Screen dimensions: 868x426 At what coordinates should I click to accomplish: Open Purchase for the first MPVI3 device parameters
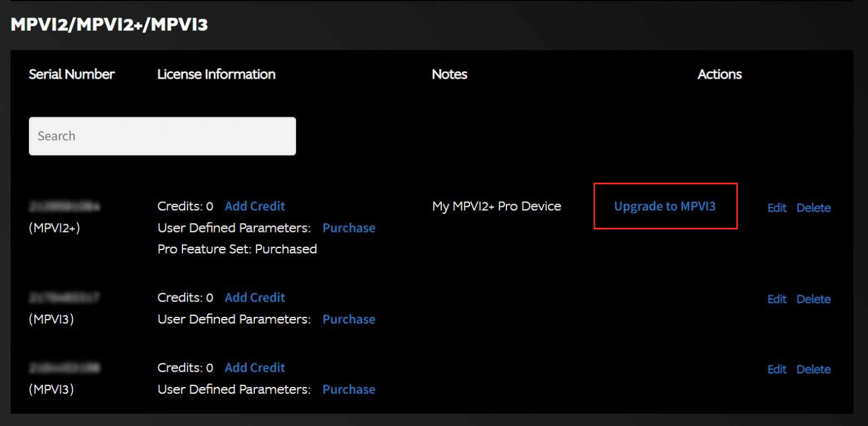click(x=349, y=319)
